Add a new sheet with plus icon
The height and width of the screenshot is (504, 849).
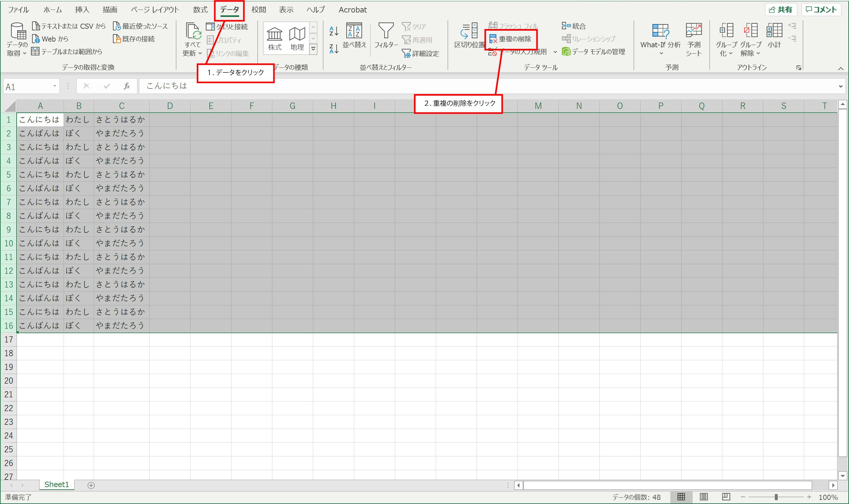pyautogui.click(x=91, y=485)
